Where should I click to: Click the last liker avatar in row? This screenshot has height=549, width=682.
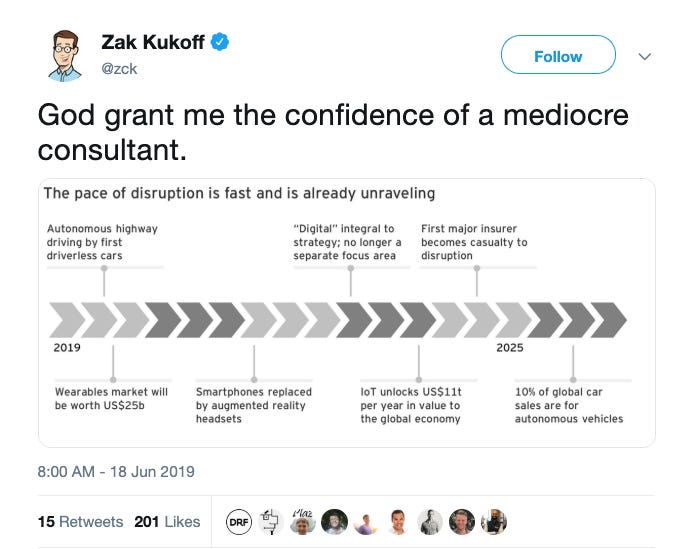tap(494, 522)
